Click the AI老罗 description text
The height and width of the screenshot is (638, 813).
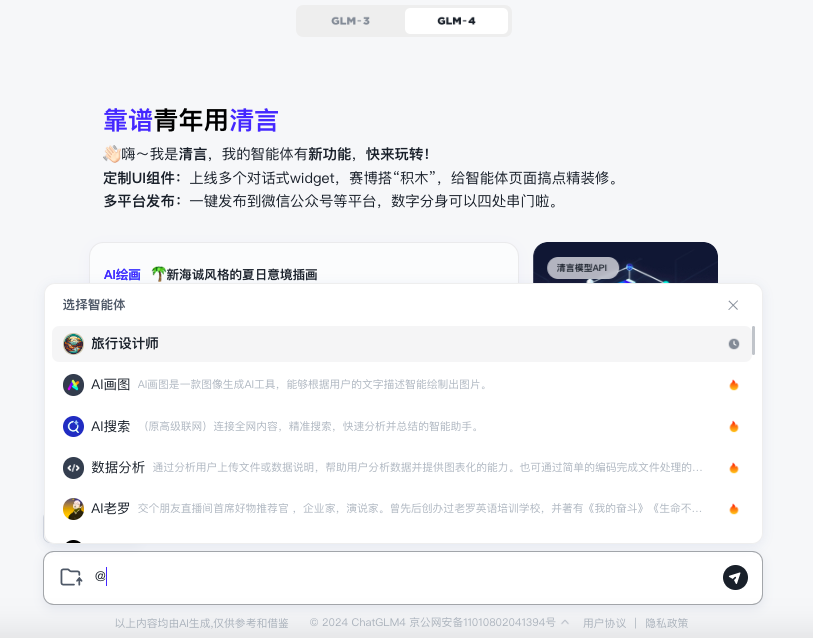pyautogui.click(x=420, y=509)
